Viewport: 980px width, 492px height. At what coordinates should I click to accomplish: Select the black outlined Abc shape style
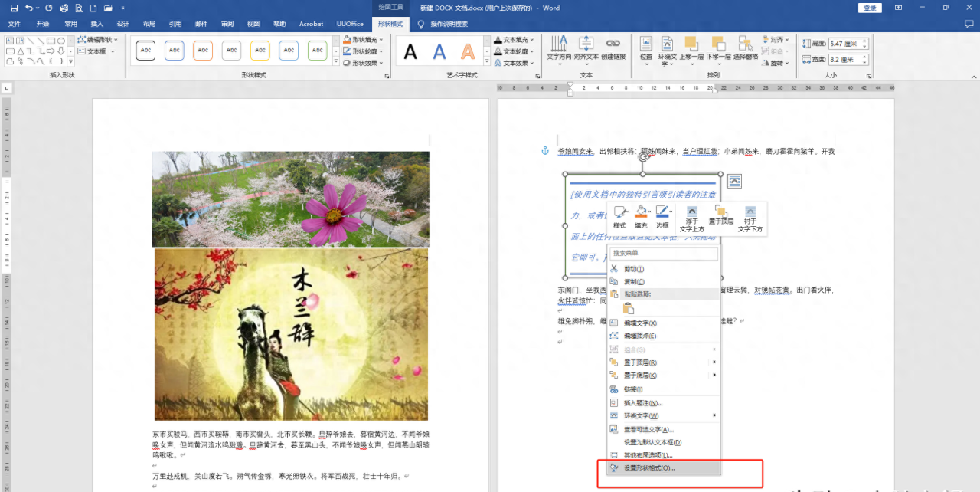pyautogui.click(x=145, y=51)
